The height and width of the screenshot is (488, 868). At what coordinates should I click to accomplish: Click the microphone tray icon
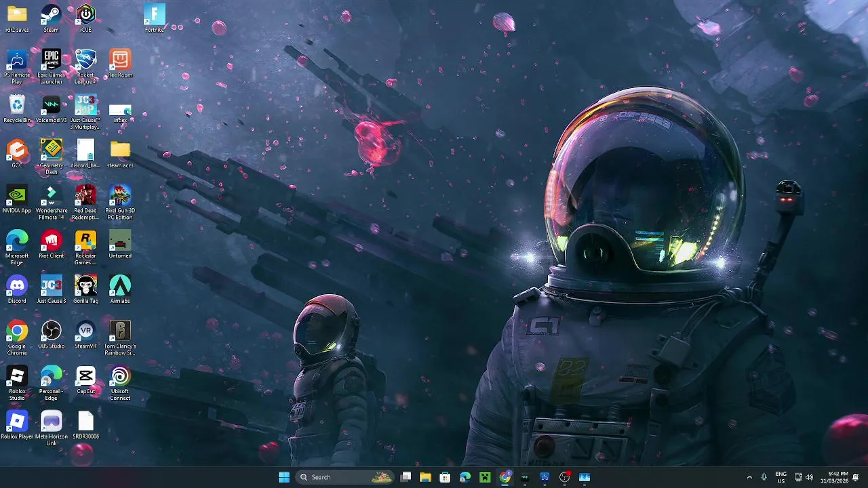[764, 477]
